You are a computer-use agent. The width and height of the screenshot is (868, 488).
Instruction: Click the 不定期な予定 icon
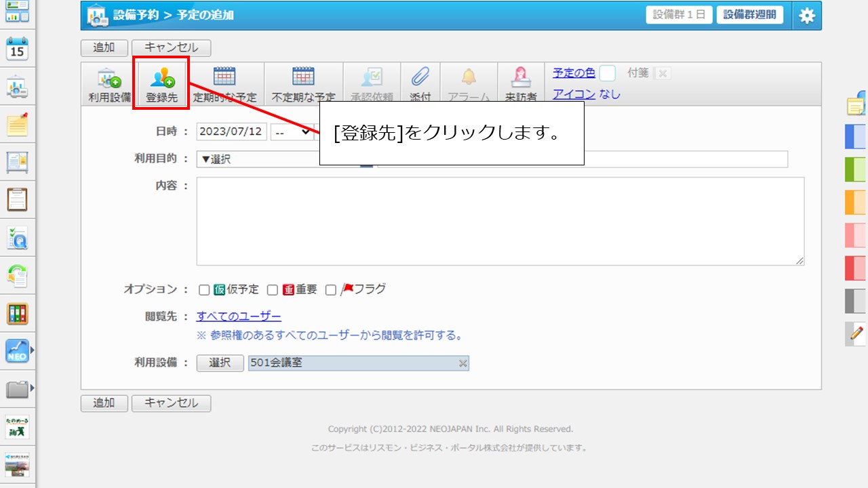pyautogui.click(x=303, y=81)
